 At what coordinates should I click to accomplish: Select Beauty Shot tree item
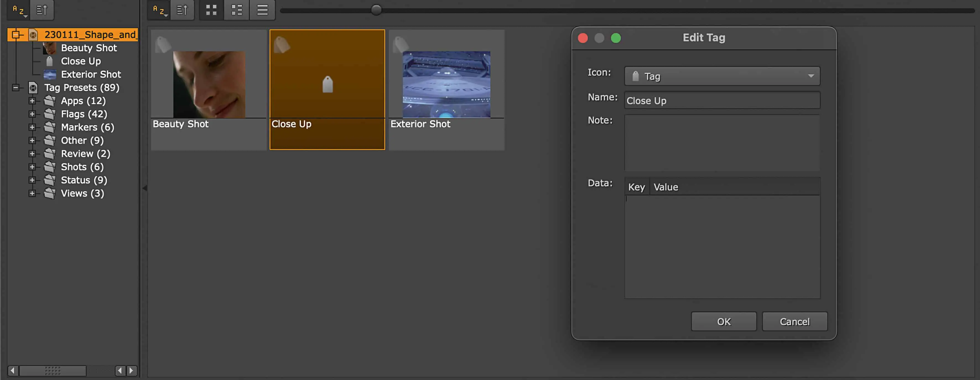point(89,48)
